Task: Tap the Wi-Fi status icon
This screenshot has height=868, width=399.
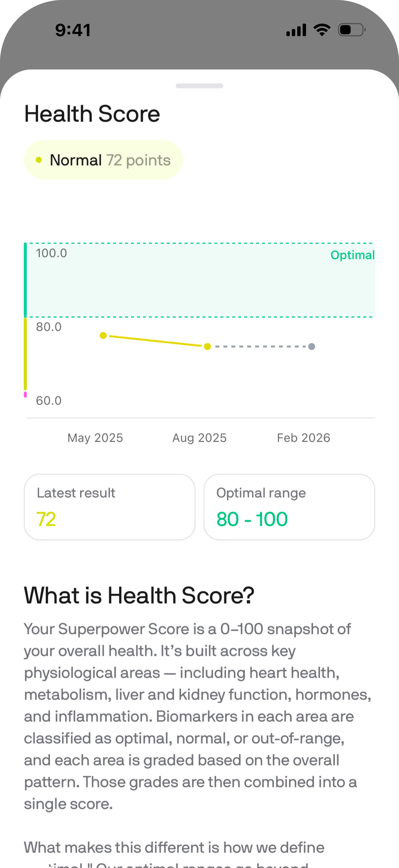Action: (x=322, y=30)
